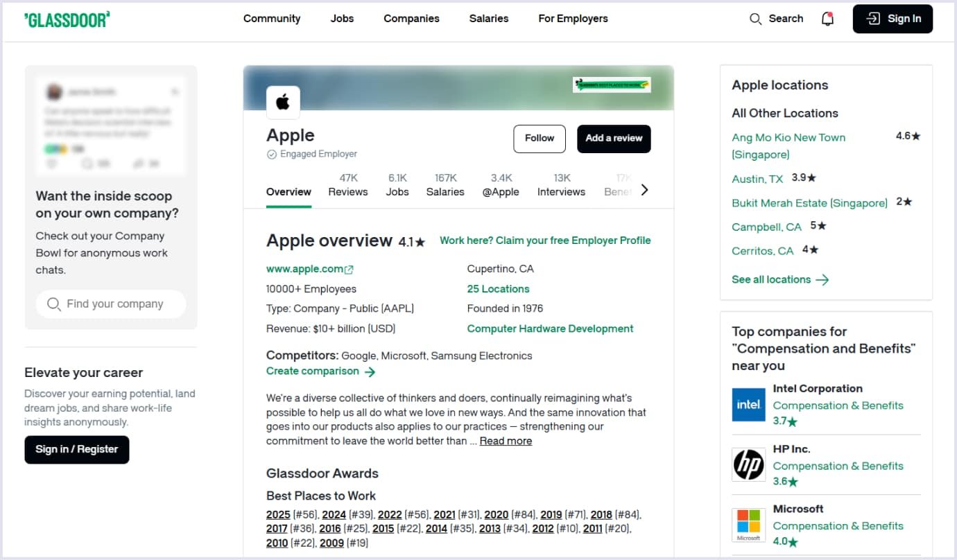
Task: Open the Campbell, CA location
Action: 766,227
